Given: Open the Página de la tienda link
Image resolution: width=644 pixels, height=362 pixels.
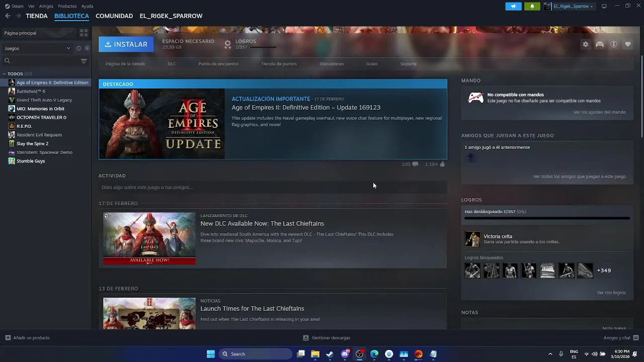Looking at the screenshot, I should coord(125,64).
